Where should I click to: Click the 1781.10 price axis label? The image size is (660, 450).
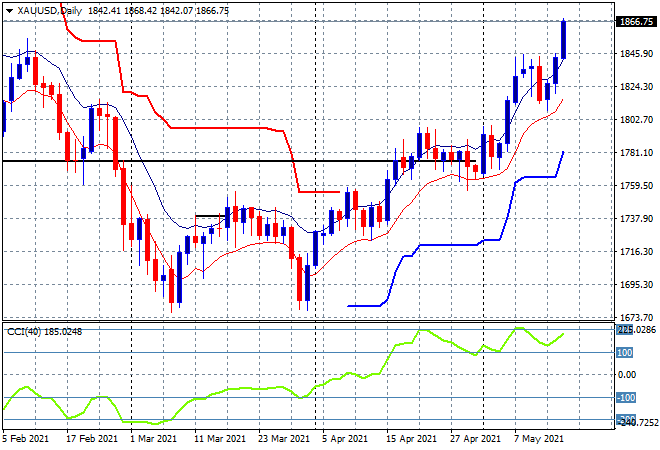point(636,153)
